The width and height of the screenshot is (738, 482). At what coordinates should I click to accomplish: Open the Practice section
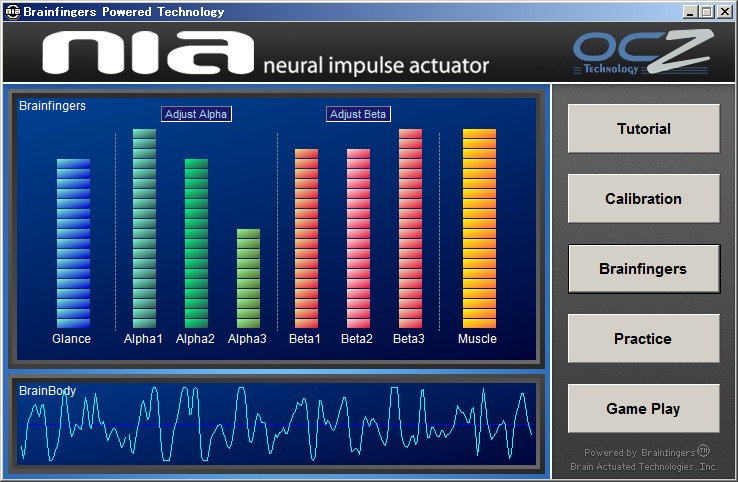pyautogui.click(x=643, y=338)
